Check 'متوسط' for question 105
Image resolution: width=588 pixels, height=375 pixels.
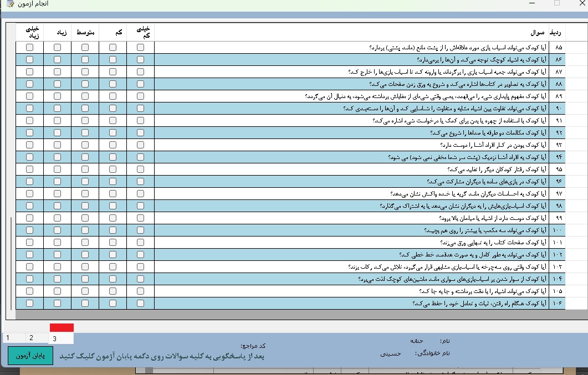click(85, 291)
